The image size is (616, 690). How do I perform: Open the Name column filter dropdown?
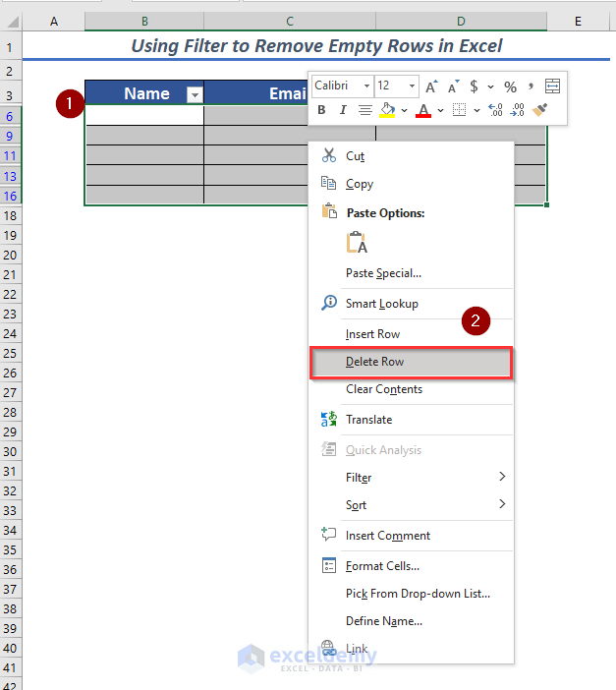click(195, 94)
